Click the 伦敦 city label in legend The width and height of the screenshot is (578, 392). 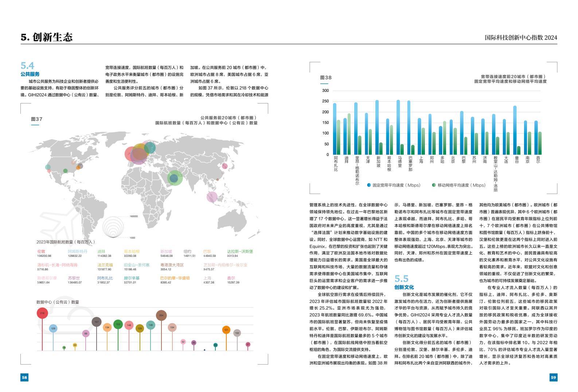(x=41, y=251)
